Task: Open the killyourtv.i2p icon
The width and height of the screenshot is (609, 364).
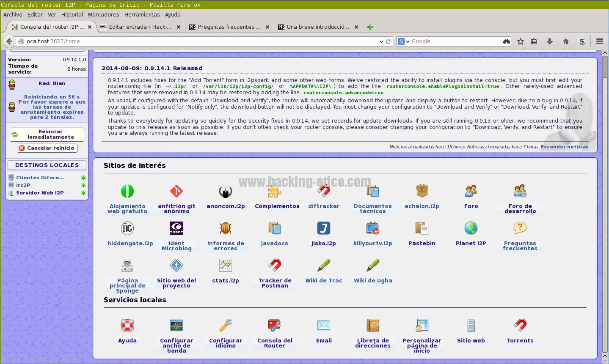Action: point(373,228)
